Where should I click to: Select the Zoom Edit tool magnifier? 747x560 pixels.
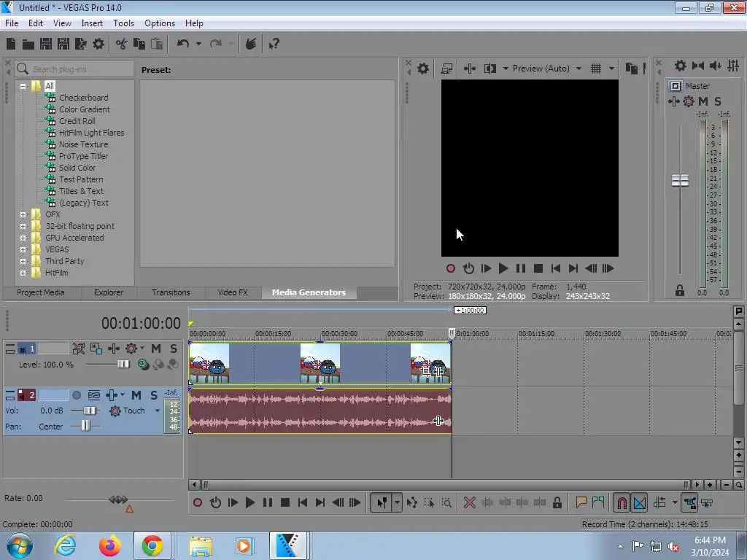[446, 502]
